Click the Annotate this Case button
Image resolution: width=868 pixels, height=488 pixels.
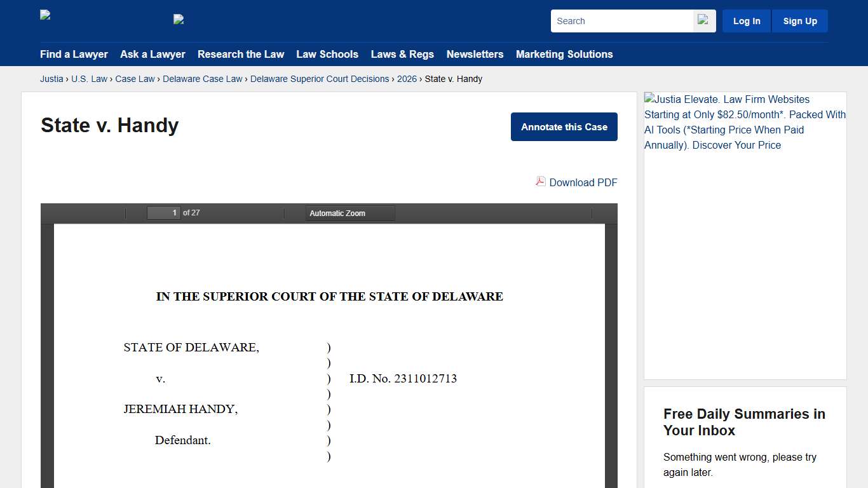coord(564,126)
